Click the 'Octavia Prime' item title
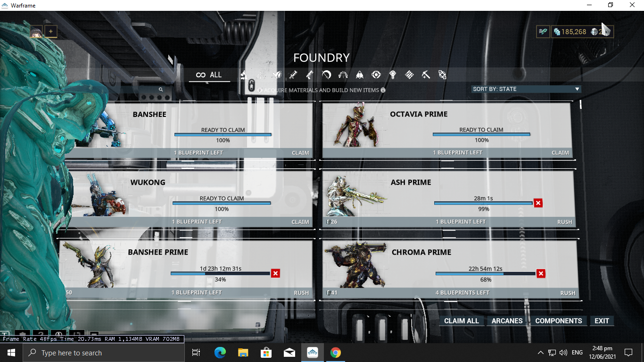 [419, 114]
